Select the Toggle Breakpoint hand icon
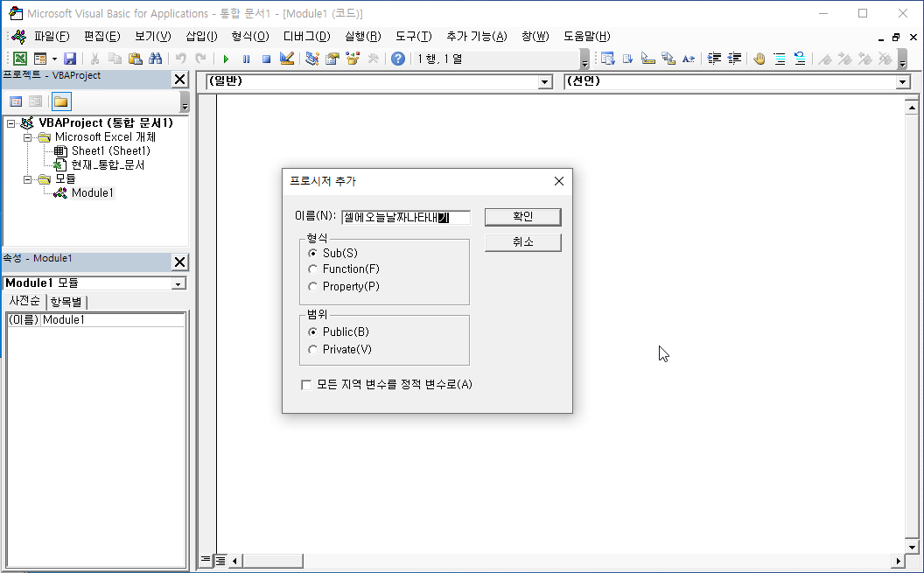This screenshot has width=924, height=573. click(x=760, y=58)
